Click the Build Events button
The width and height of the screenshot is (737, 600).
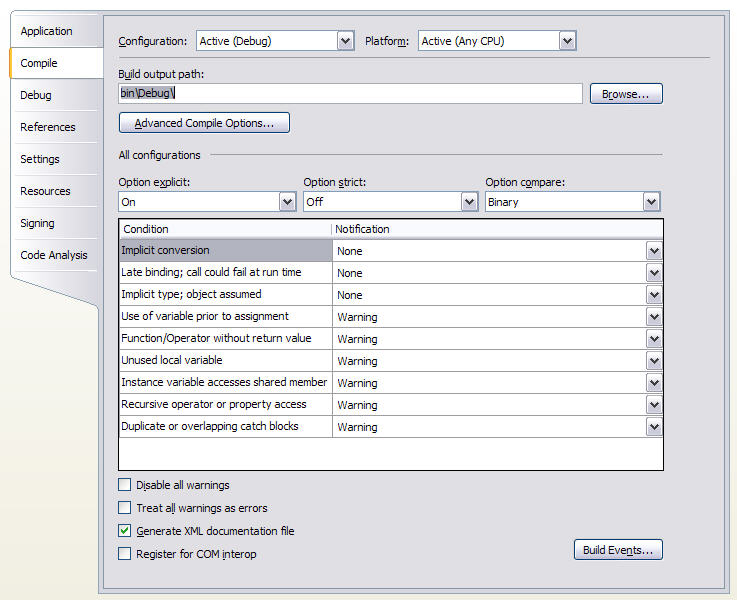(618, 550)
